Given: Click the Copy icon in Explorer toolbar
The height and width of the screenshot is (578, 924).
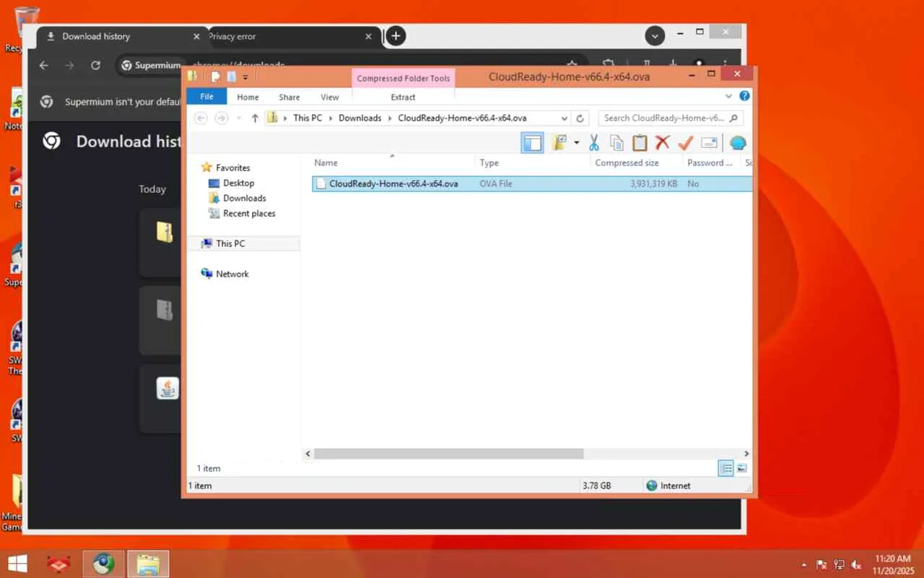Looking at the screenshot, I should [x=616, y=143].
